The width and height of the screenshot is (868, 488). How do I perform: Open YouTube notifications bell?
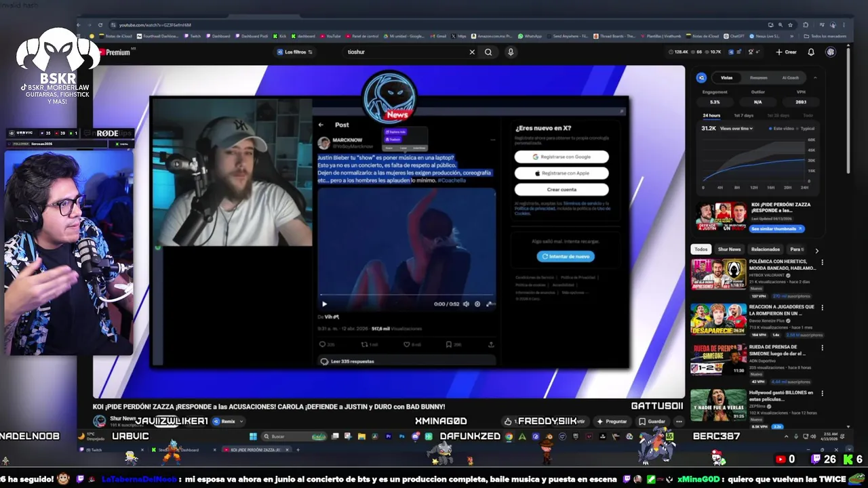[x=811, y=52]
